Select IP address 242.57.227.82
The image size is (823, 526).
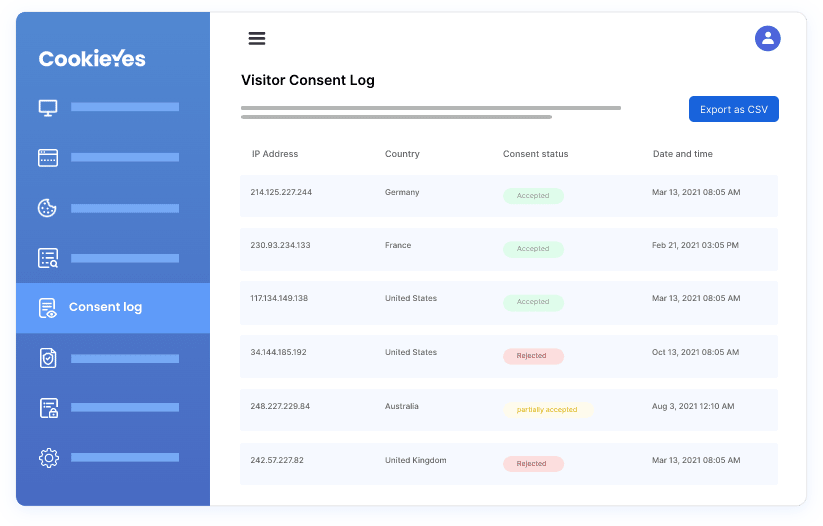point(277,460)
